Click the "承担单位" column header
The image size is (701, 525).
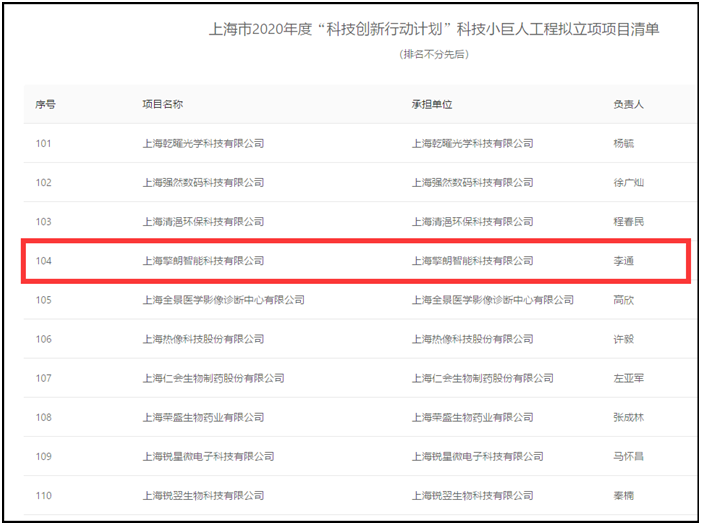pos(432,104)
